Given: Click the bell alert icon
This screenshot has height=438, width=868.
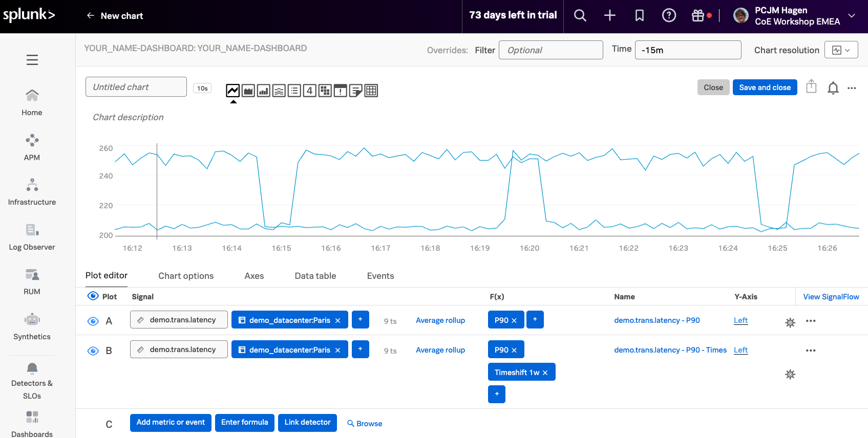Looking at the screenshot, I should coord(833,88).
